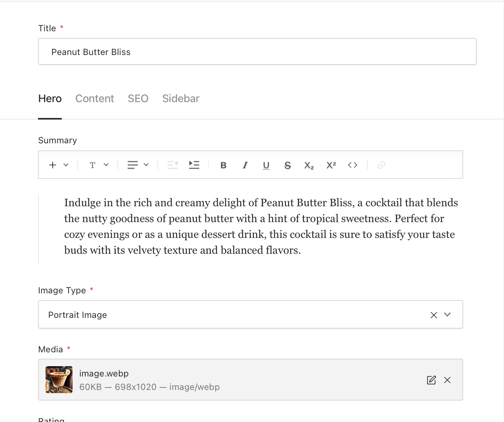Click the outdent icon in toolbar
Viewport: 504px width, 422px height.
pos(173,165)
